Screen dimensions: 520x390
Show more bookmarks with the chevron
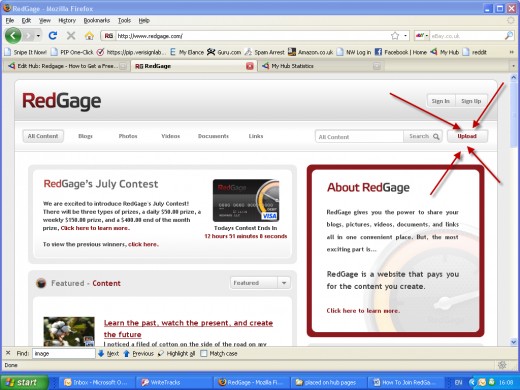(511, 52)
